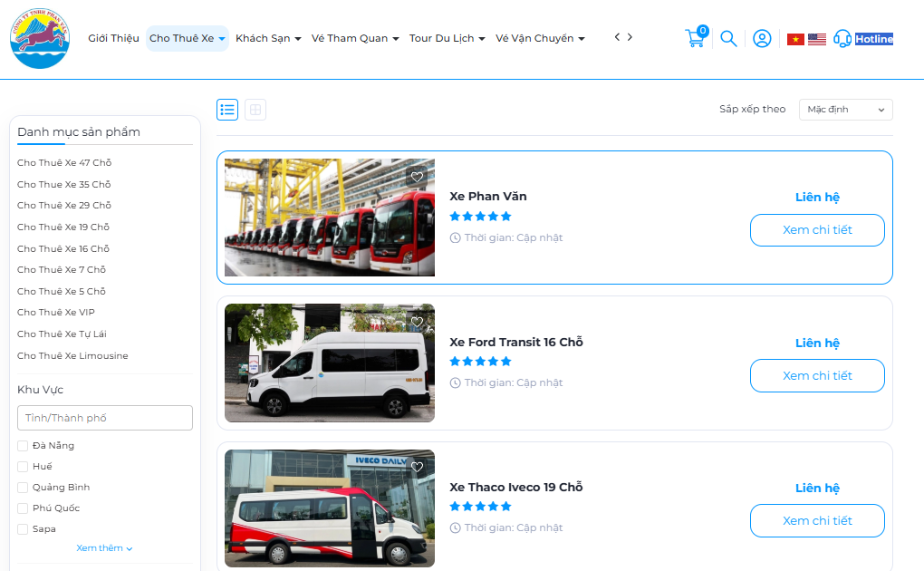Screen dimensions: 924x571
Task: Expand the Vé Tham Quan menu
Action: 355,38
